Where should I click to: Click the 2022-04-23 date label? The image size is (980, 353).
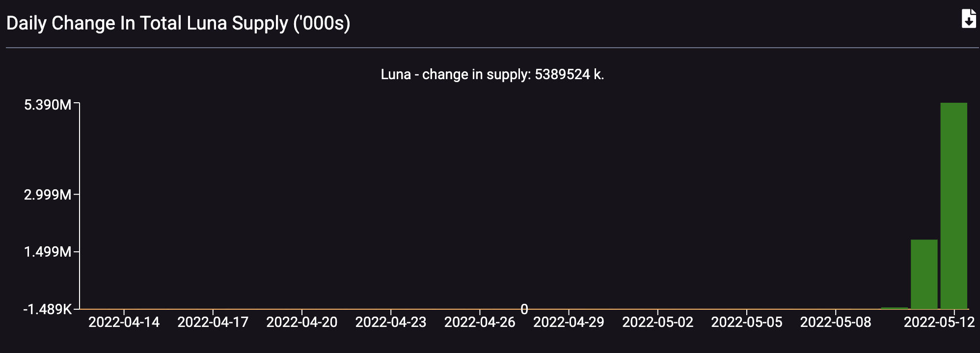click(391, 322)
